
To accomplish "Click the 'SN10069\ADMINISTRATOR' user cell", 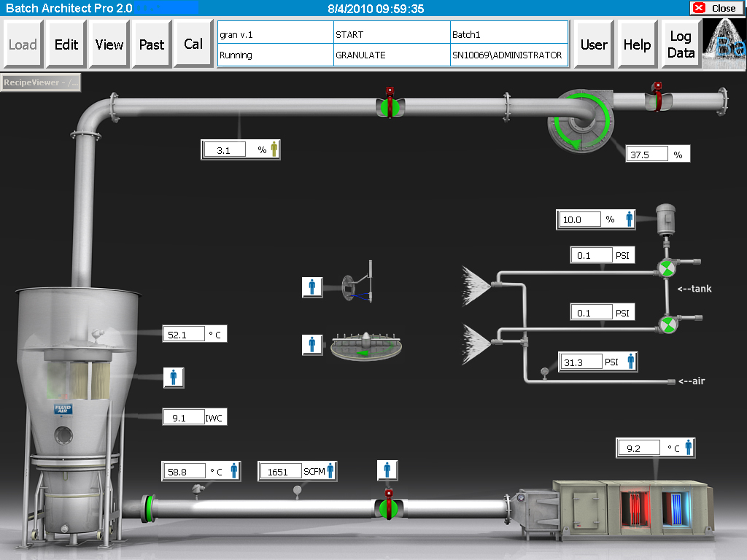I will click(x=508, y=55).
